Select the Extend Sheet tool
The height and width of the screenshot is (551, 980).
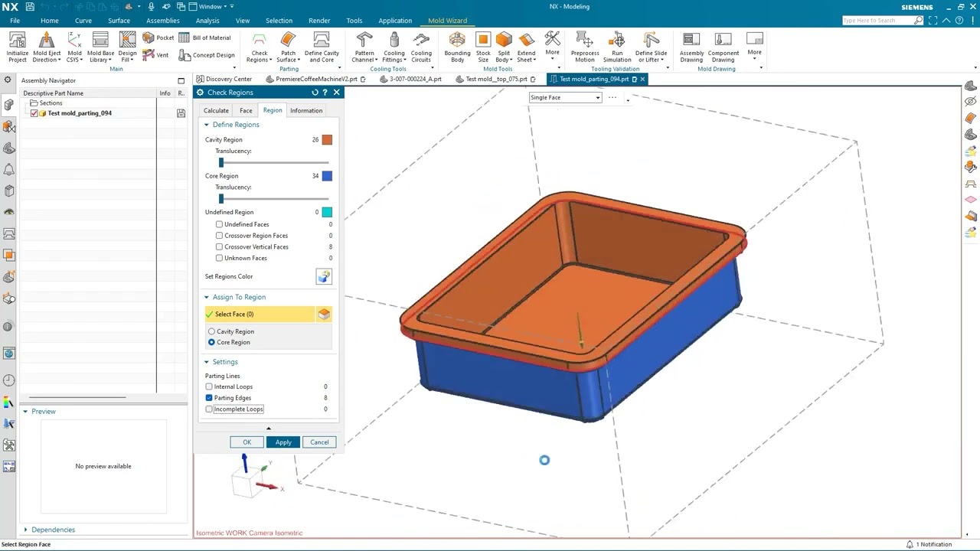click(x=526, y=47)
